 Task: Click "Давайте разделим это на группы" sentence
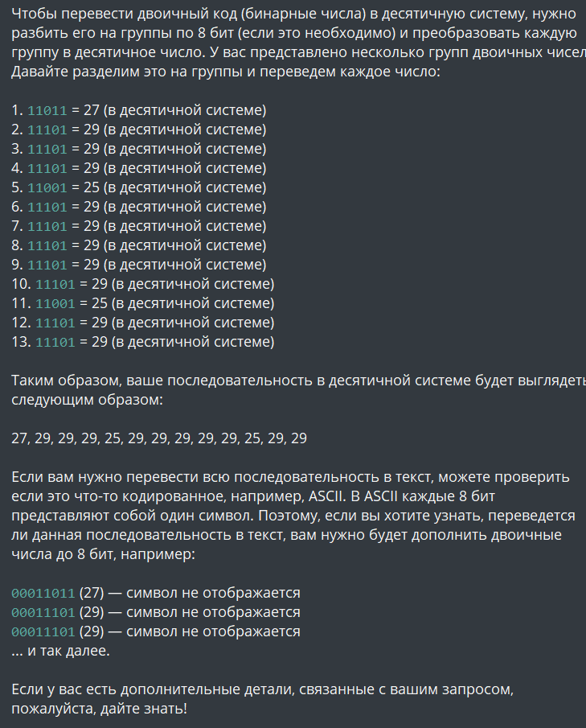click(226, 72)
